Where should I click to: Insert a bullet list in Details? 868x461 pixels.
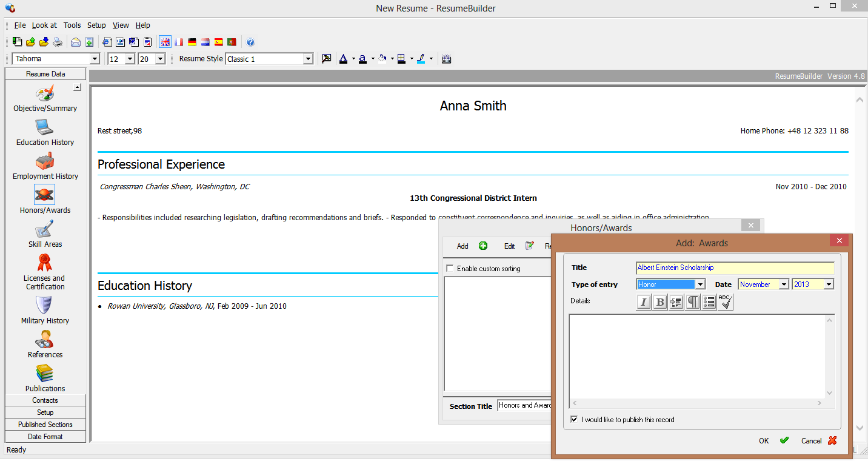point(709,302)
